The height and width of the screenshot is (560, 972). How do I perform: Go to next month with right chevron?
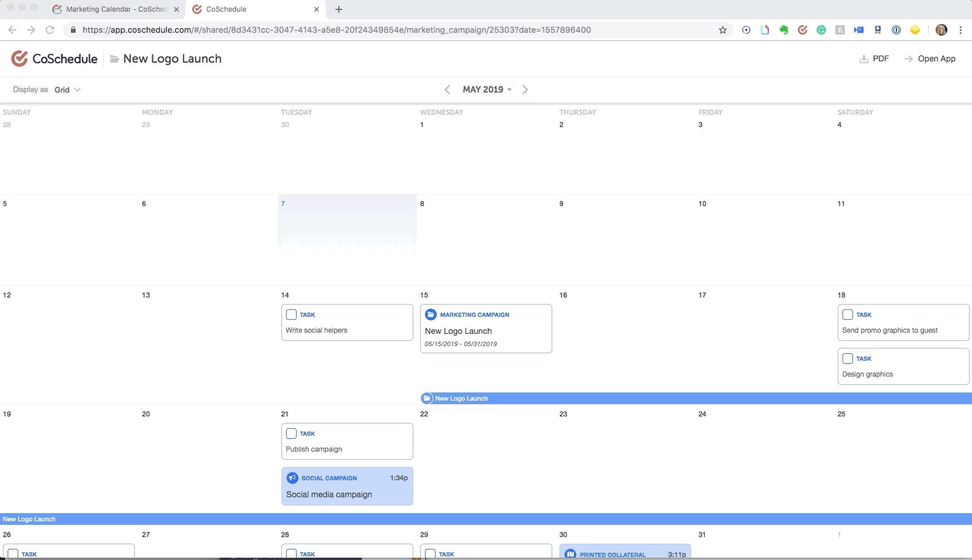[x=525, y=90]
